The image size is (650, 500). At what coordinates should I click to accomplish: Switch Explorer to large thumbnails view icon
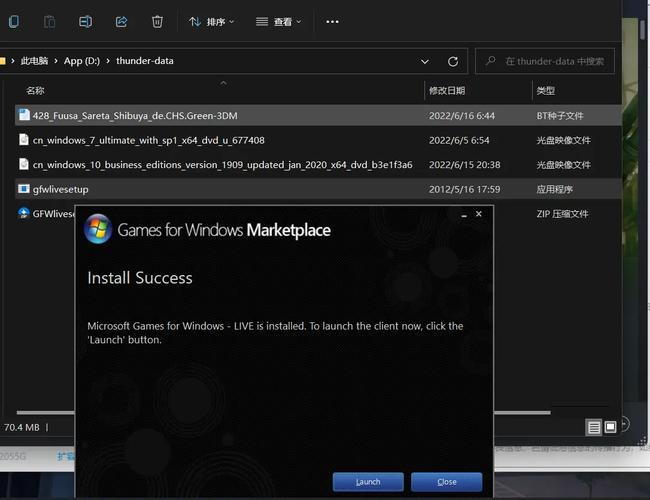pyautogui.click(x=610, y=427)
